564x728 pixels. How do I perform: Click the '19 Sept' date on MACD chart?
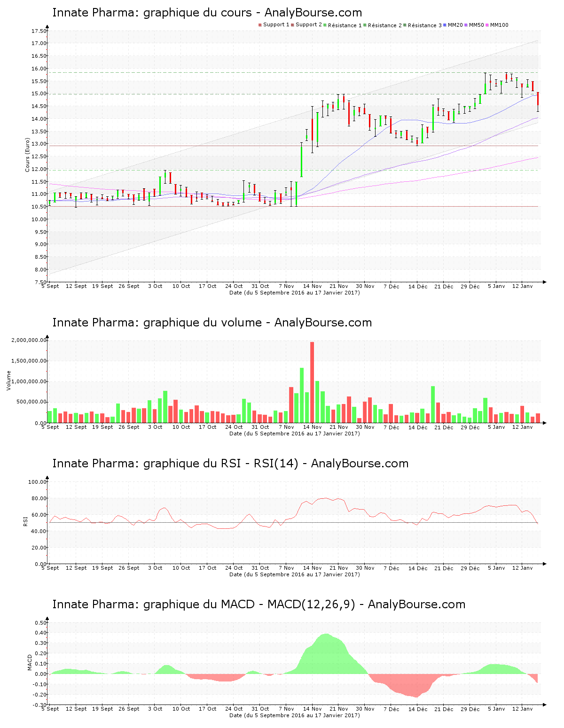click(x=102, y=709)
